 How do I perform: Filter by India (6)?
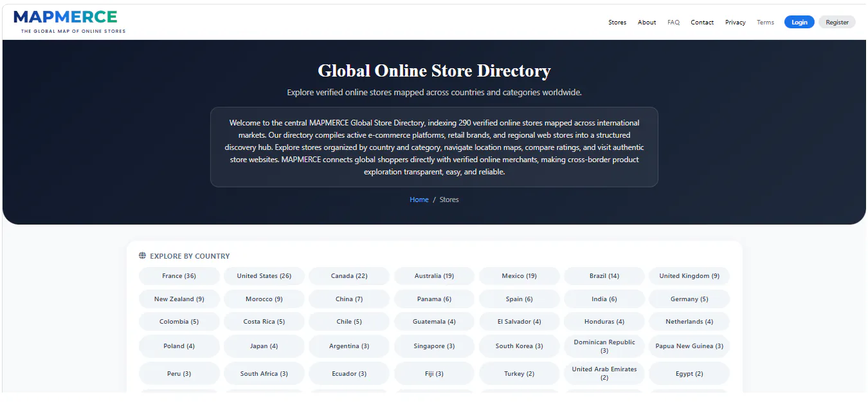coord(604,299)
